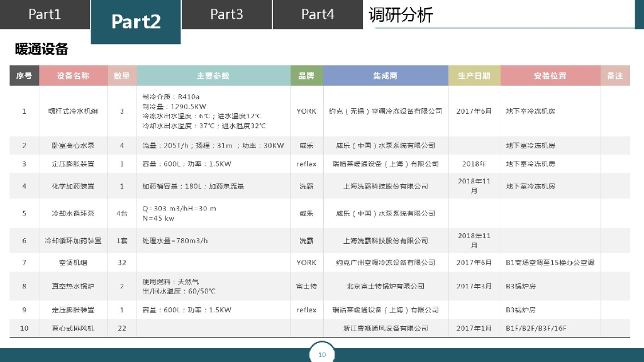Click the 序号 column header
Image resolution: width=644 pixels, height=362 pixels.
point(24,75)
